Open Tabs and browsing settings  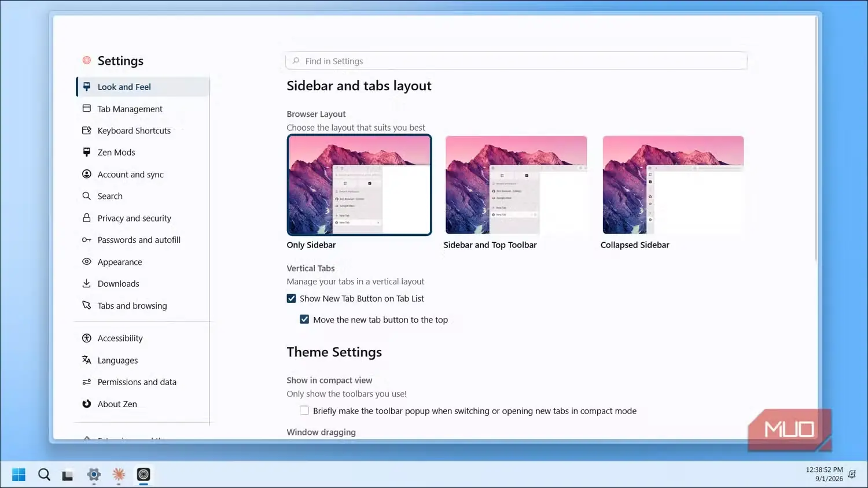tap(143, 305)
